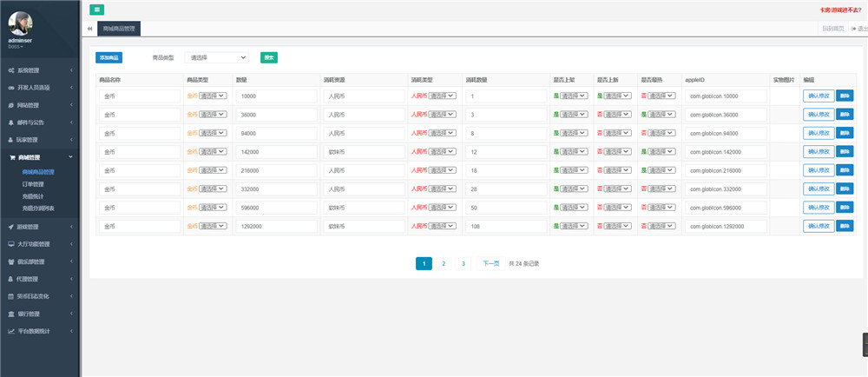Click the double-arrow tab scroll-left icon

point(90,29)
